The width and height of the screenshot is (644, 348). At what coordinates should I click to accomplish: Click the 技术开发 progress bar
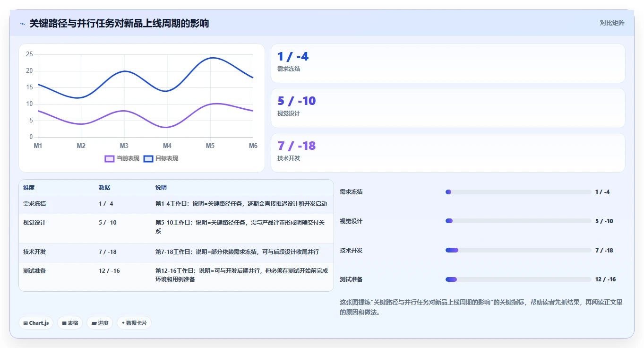[518, 250]
